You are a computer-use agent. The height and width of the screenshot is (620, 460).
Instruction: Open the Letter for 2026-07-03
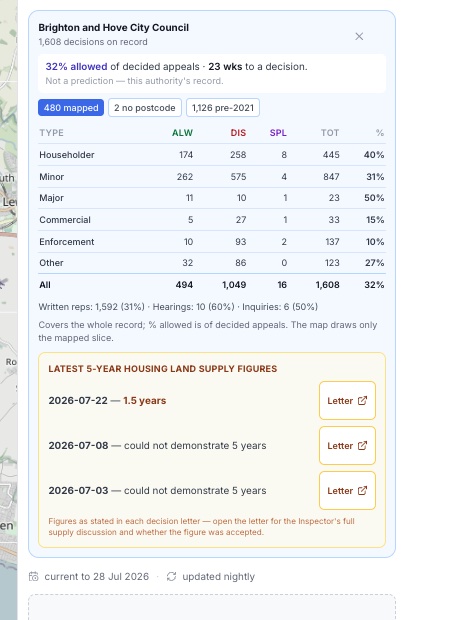pos(347,491)
